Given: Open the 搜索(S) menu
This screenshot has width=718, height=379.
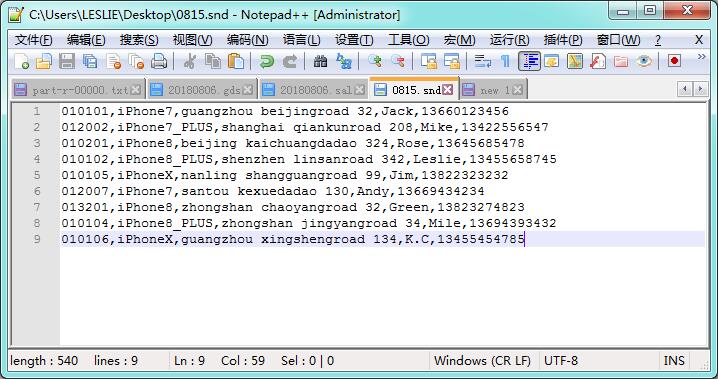Looking at the screenshot, I should pyautogui.click(x=139, y=40).
